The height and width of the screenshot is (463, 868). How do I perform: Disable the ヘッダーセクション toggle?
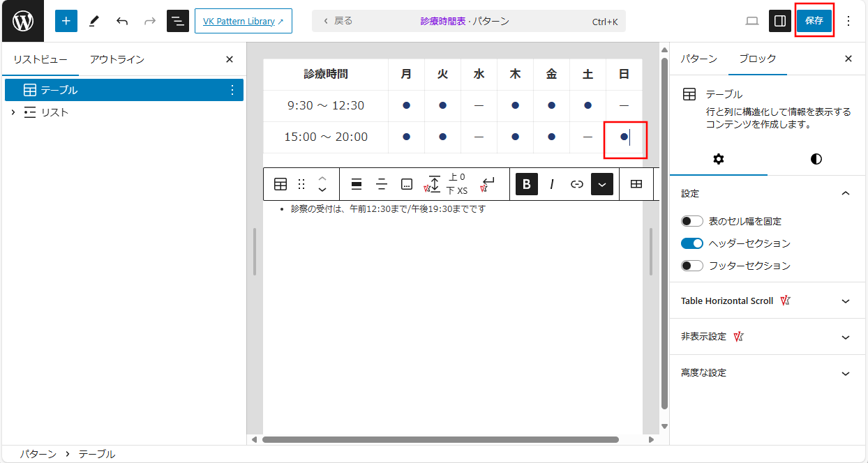(692, 243)
